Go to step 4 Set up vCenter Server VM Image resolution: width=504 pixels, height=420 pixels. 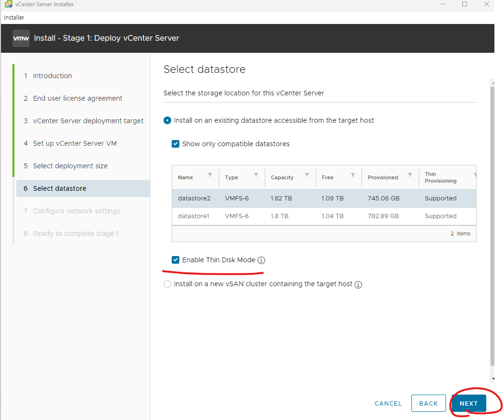click(x=75, y=143)
